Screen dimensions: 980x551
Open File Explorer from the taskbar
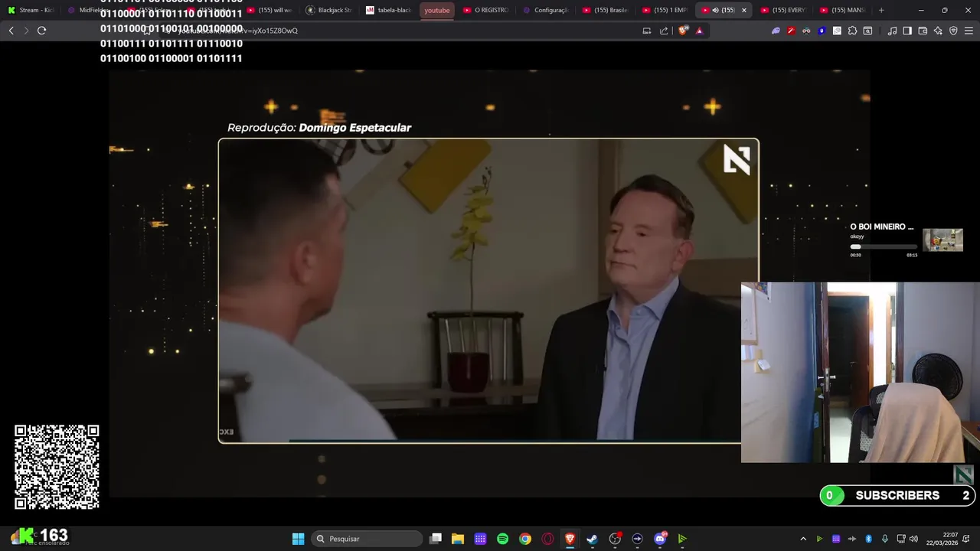click(x=458, y=539)
